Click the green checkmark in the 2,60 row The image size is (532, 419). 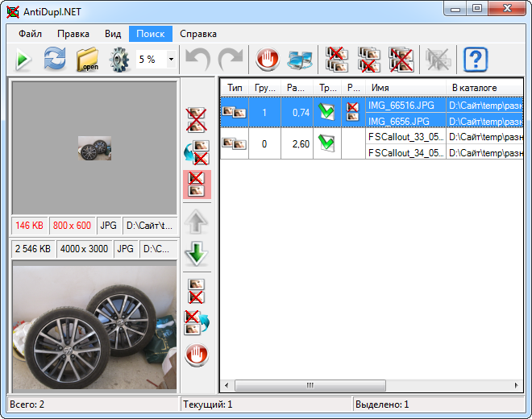point(326,143)
